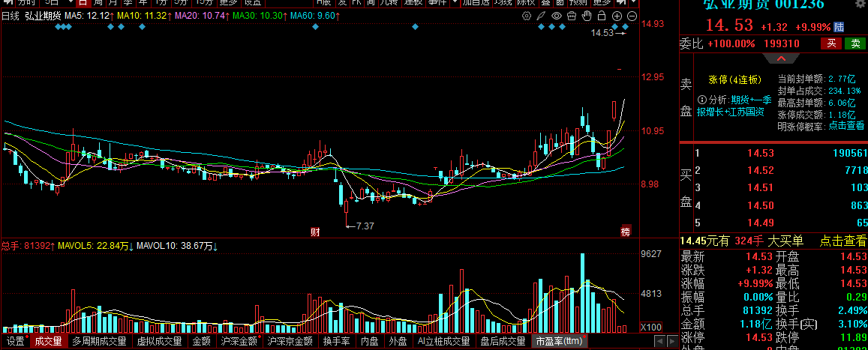
Task: Switch to 换手率 indicator tab
Action: coord(337,341)
